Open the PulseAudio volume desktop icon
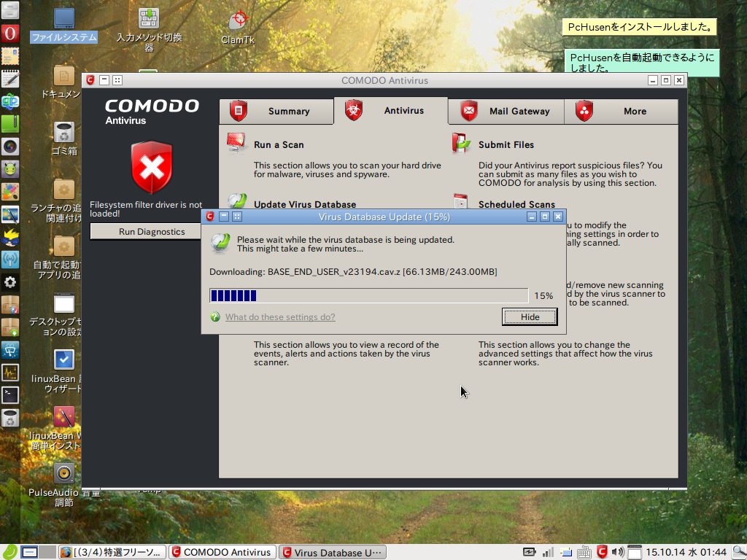Image resolution: width=747 pixels, height=560 pixels. [64, 485]
